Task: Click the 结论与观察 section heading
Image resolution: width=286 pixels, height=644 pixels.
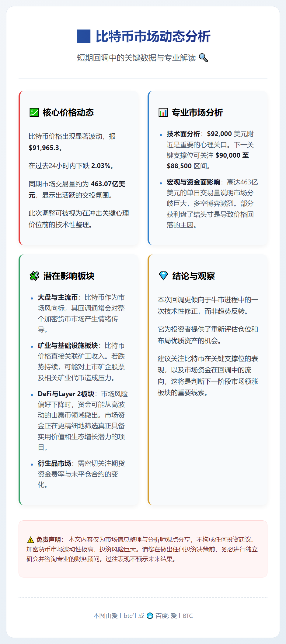Action: pyautogui.click(x=194, y=276)
